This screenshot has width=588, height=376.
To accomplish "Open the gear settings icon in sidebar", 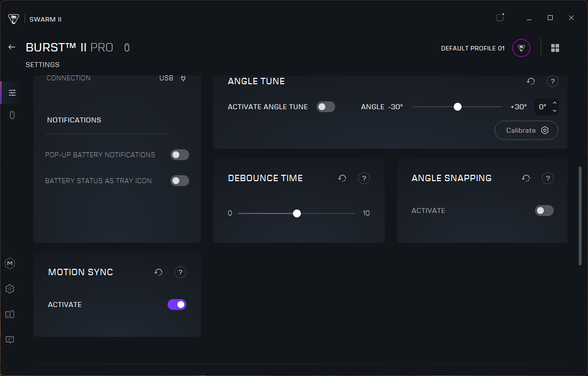I will pos(10,289).
